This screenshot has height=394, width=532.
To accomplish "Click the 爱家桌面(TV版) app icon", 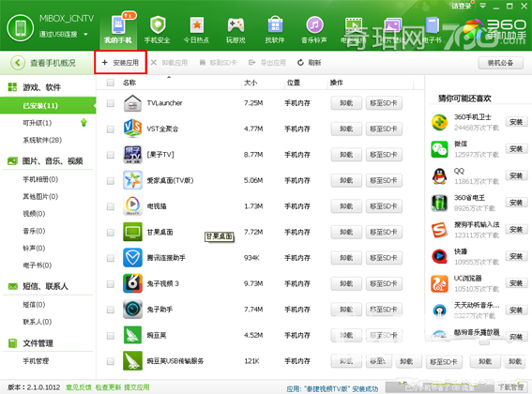I will [132, 180].
